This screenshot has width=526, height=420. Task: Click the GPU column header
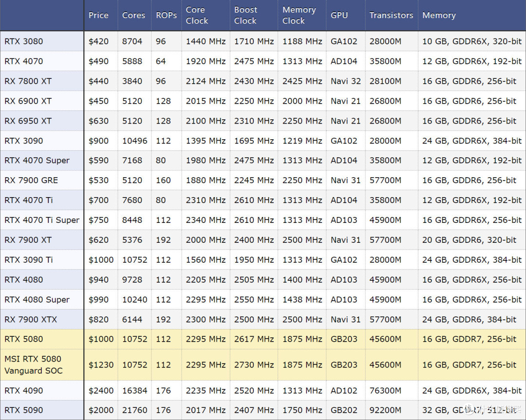(339, 15)
